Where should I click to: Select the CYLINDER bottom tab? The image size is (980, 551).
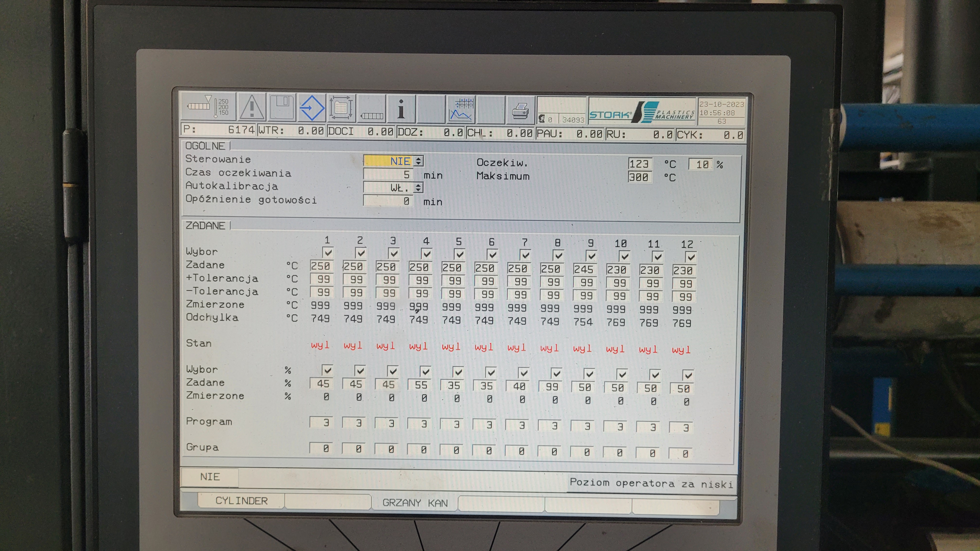(241, 501)
